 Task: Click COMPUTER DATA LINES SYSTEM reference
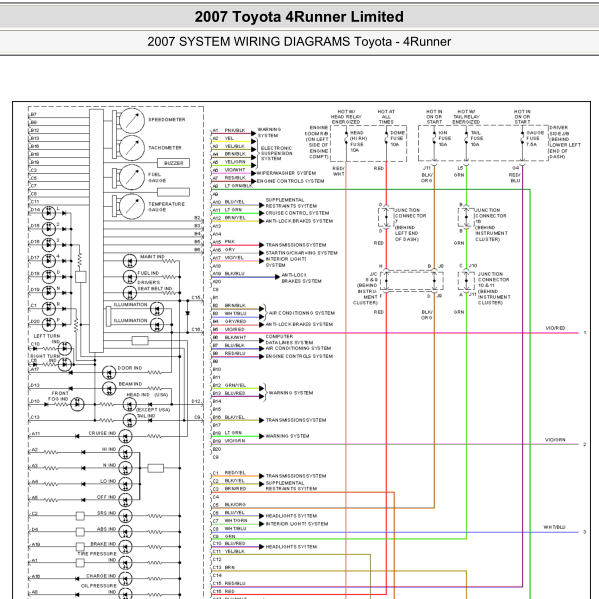[289, 340]
